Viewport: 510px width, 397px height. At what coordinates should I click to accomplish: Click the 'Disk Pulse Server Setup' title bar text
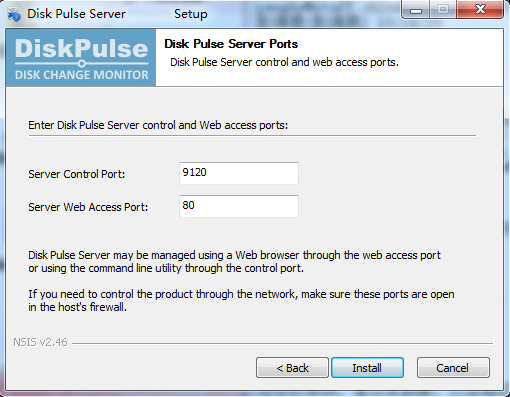117,14
